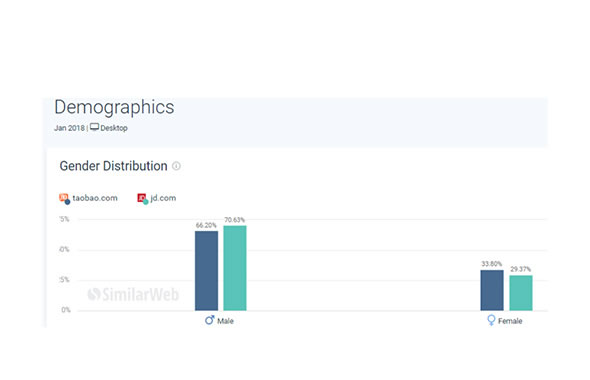Click the jd.com male bar 70.63%
This screenshot has width=590, height=380.
(x=235, y=268)
